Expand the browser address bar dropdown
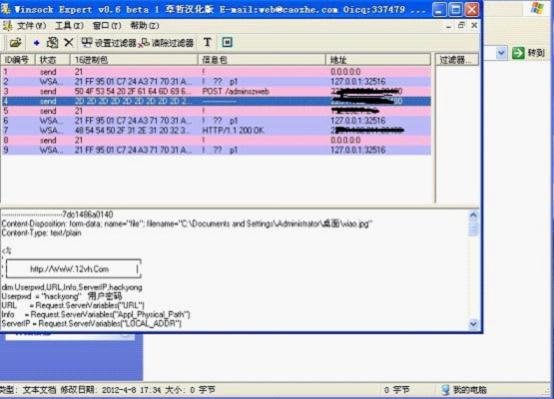The height and width of the screenshot is (399, 554). coord(501,53)
